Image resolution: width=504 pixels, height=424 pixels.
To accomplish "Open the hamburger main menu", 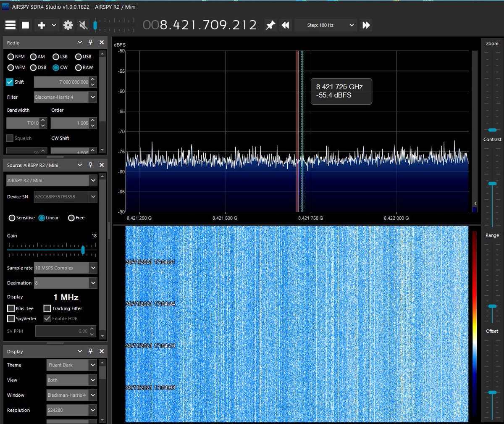I will coord(10,25).
